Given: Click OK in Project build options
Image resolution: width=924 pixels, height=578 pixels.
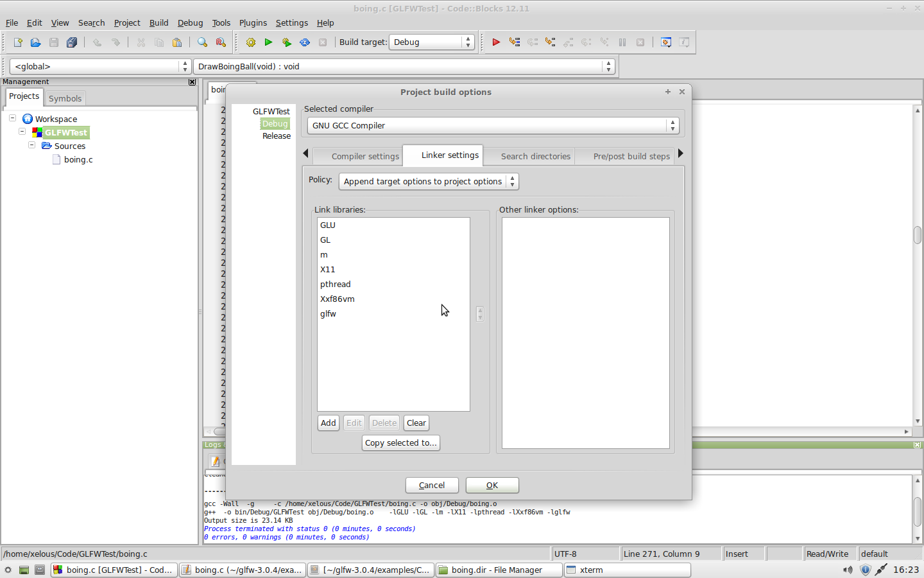Looking at the screenshot, I should [x=492, y=486].
